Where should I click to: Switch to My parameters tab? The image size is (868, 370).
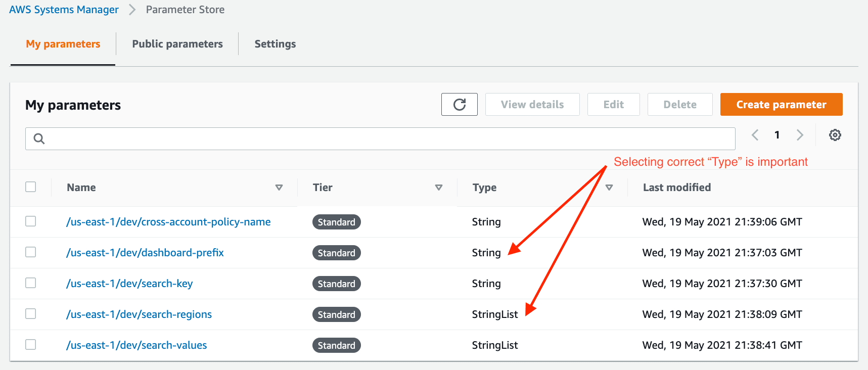click(63, 44)
